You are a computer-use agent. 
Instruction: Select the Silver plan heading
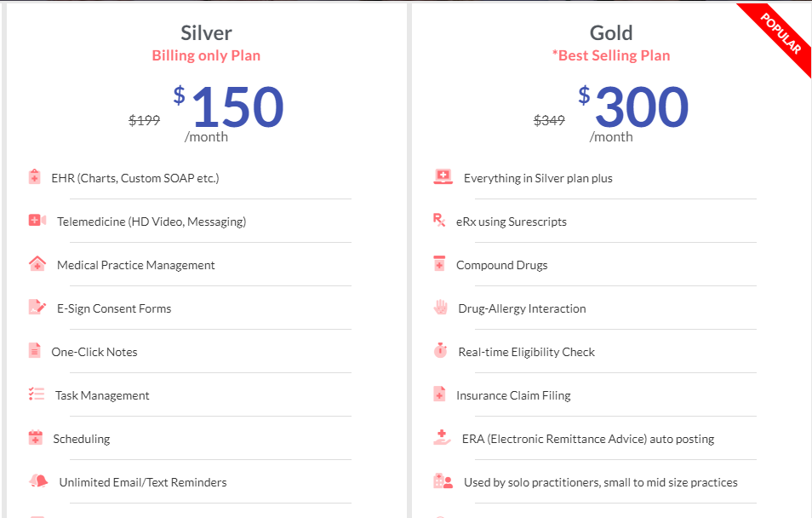206,33
